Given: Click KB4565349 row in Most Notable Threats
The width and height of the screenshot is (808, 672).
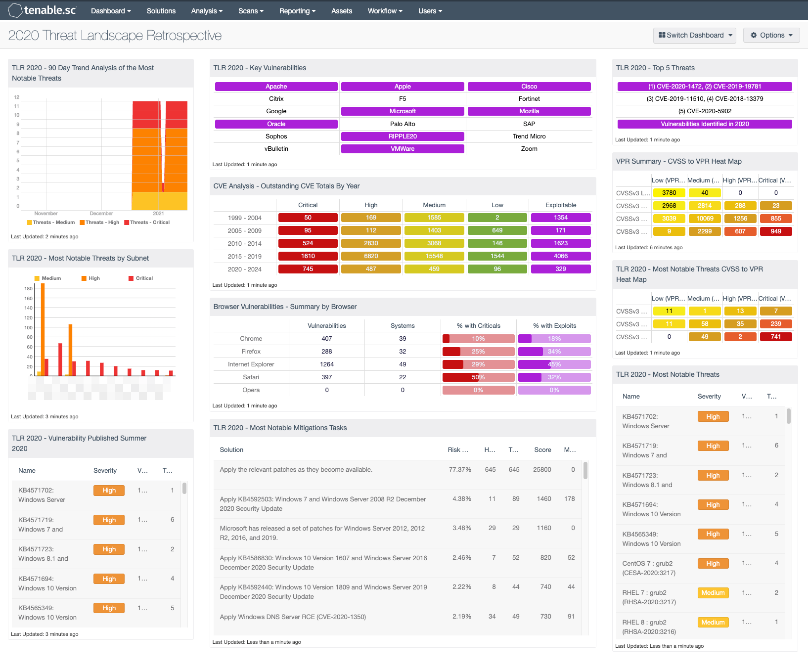Looking at the screenshot, I should click(701, 539).
